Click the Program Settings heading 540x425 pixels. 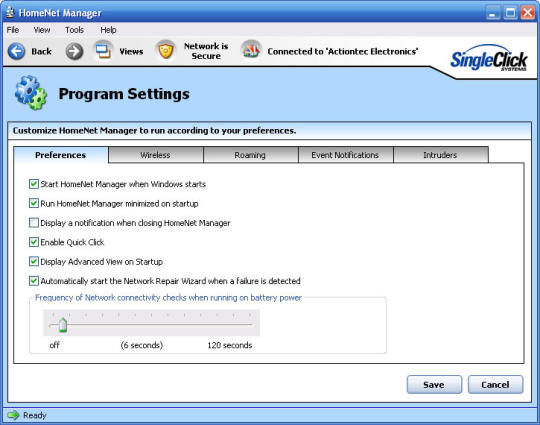(124, 94)
